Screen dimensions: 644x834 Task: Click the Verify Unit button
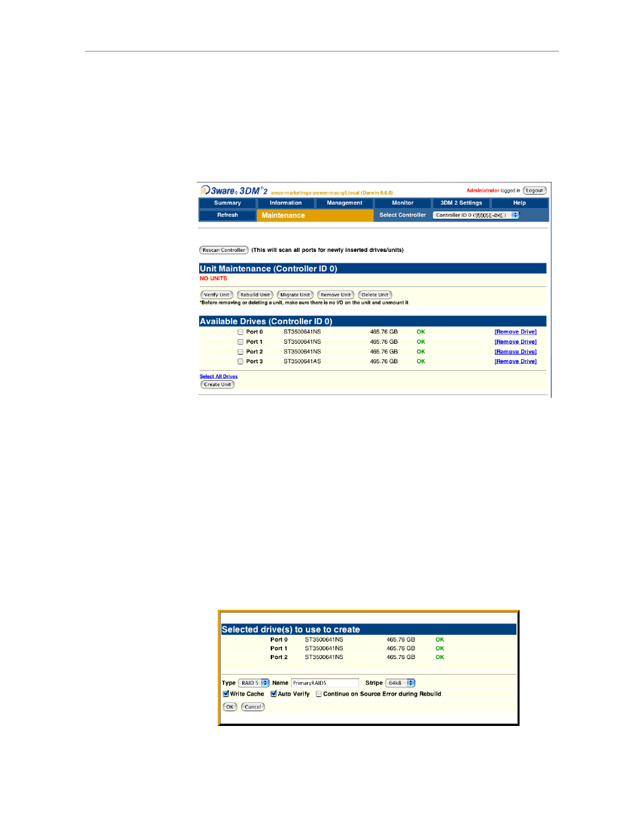217,294
